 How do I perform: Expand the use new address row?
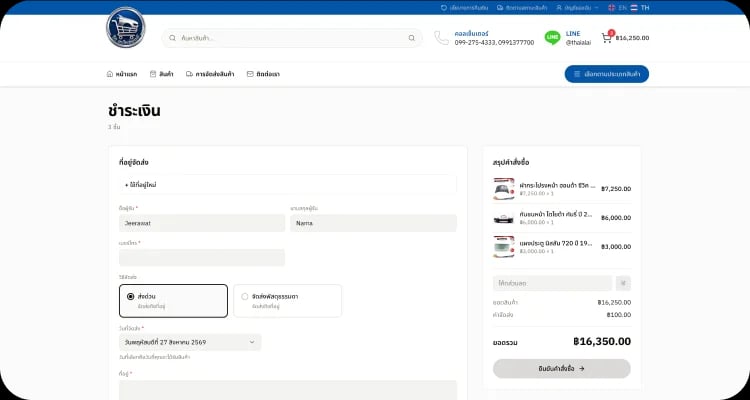(288, 184)
